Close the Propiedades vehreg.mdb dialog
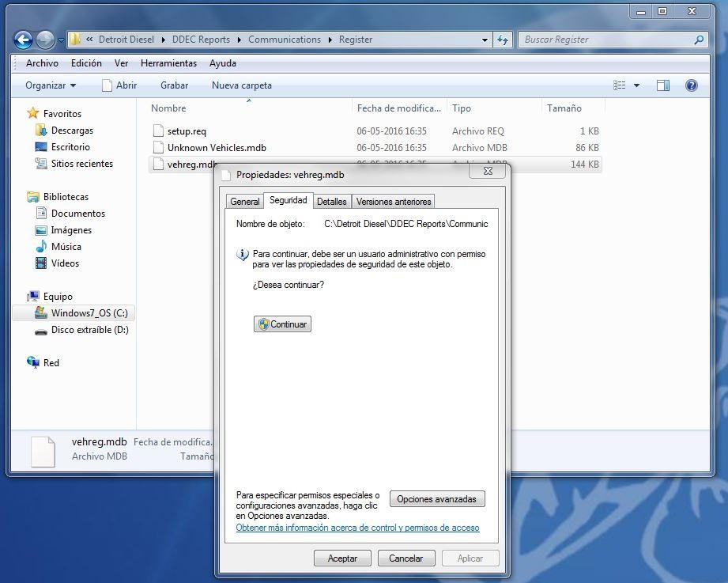This screenshot has height=583, width=728. point(488,171)
